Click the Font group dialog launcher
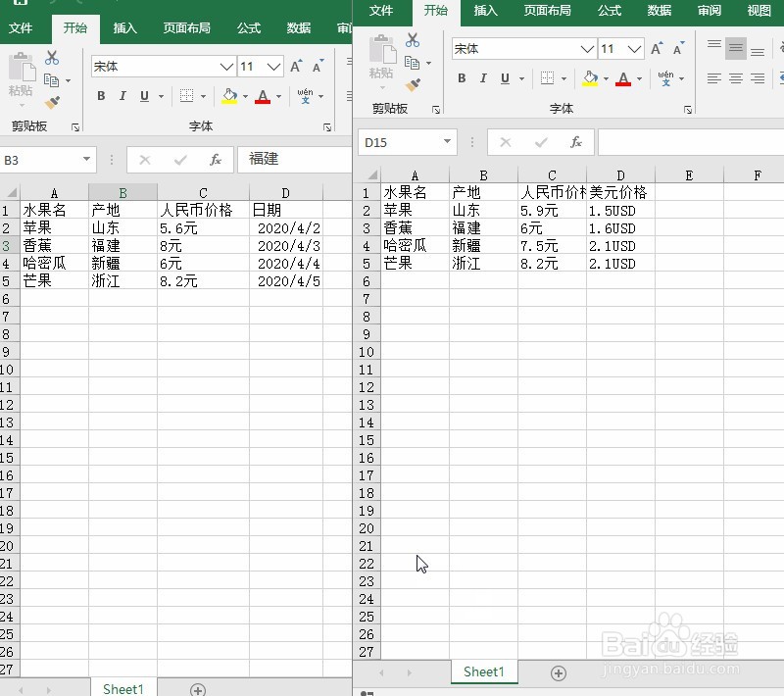Screen dimensions: 784x696 (688, 110)
